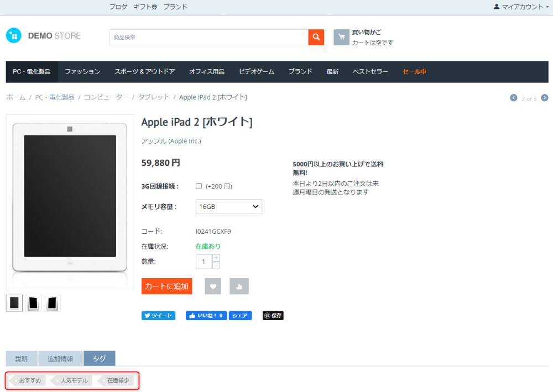Click the 在庫あり stock status text

tap(208, 247)
